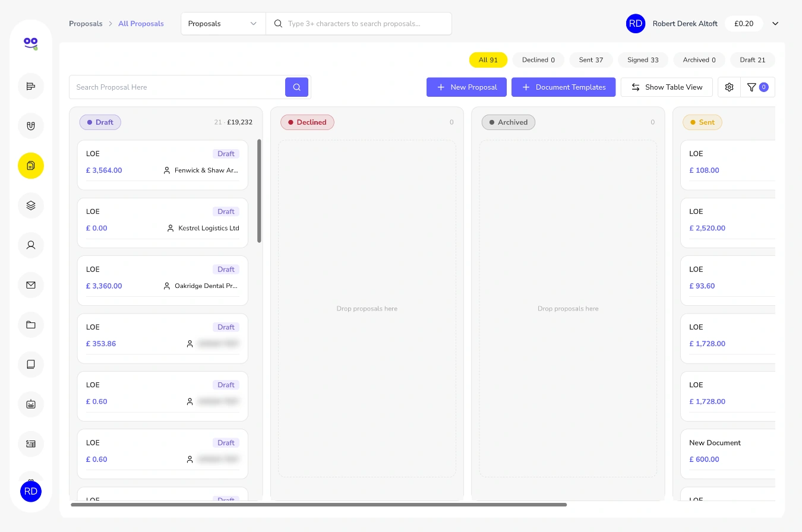Select the All 91 filter tab
Screen dimensions: 802x532
click(488, 60)
